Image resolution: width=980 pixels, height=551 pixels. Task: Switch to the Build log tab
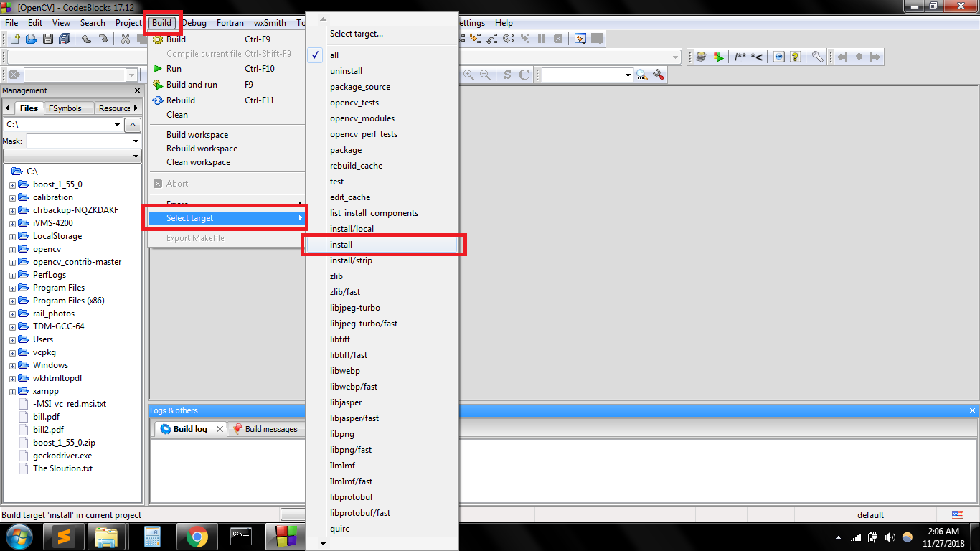(190, 429)
